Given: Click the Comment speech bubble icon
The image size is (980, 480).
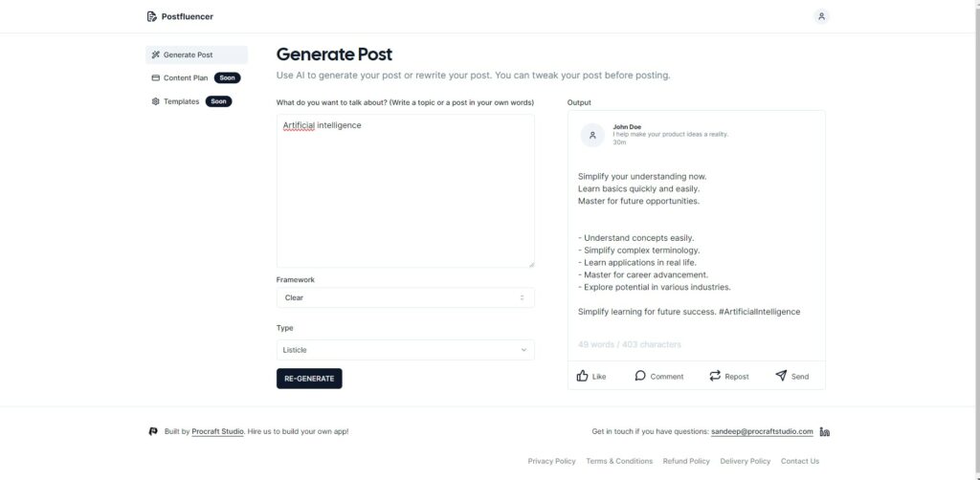Looking at the screenshot, I should (640, 376).
